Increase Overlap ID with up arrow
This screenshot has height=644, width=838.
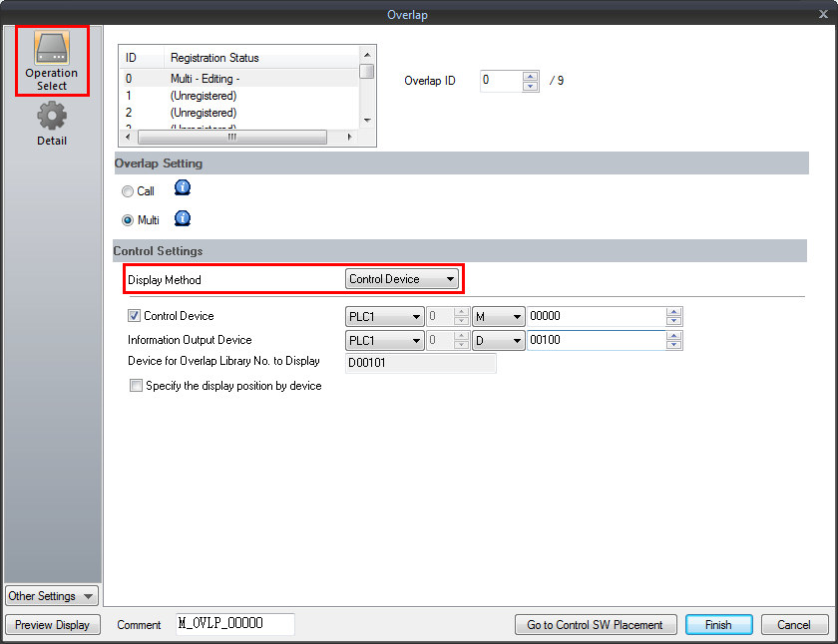pos(531,76)
